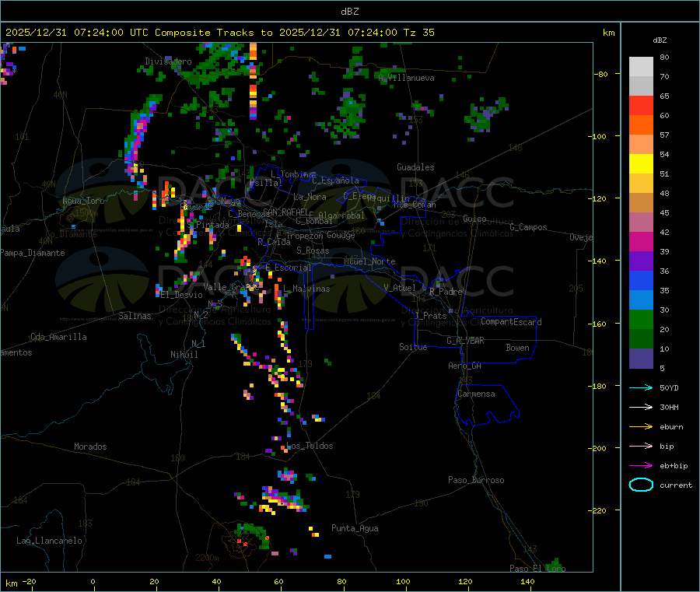Click the 'Pampa_Diamante' map label
This screenshot has height=592, width=700.
[x=33, y=253]
